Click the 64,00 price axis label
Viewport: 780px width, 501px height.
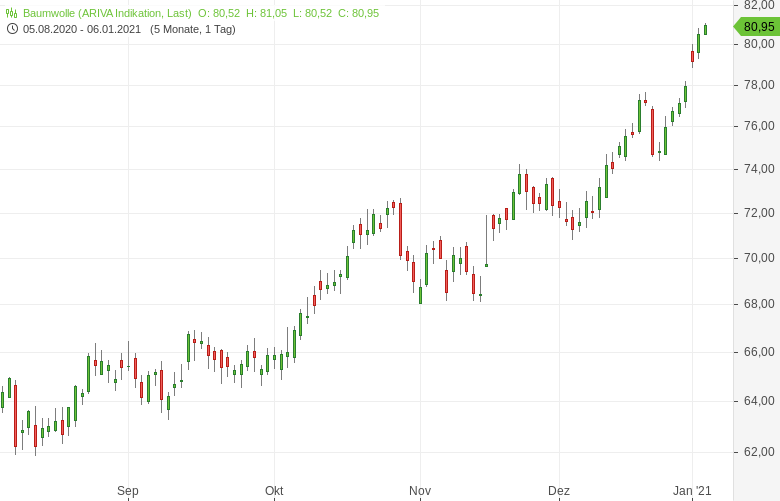(759, 401)
